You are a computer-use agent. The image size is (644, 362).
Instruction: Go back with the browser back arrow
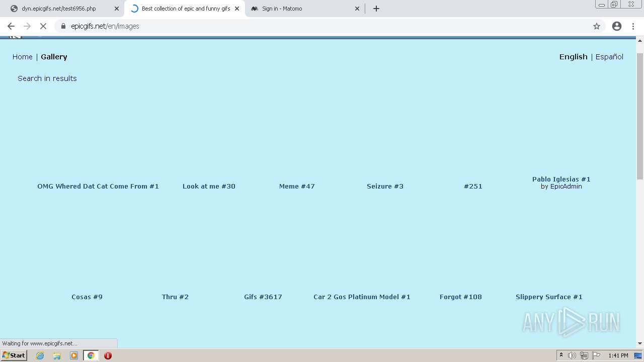(11, 26)
